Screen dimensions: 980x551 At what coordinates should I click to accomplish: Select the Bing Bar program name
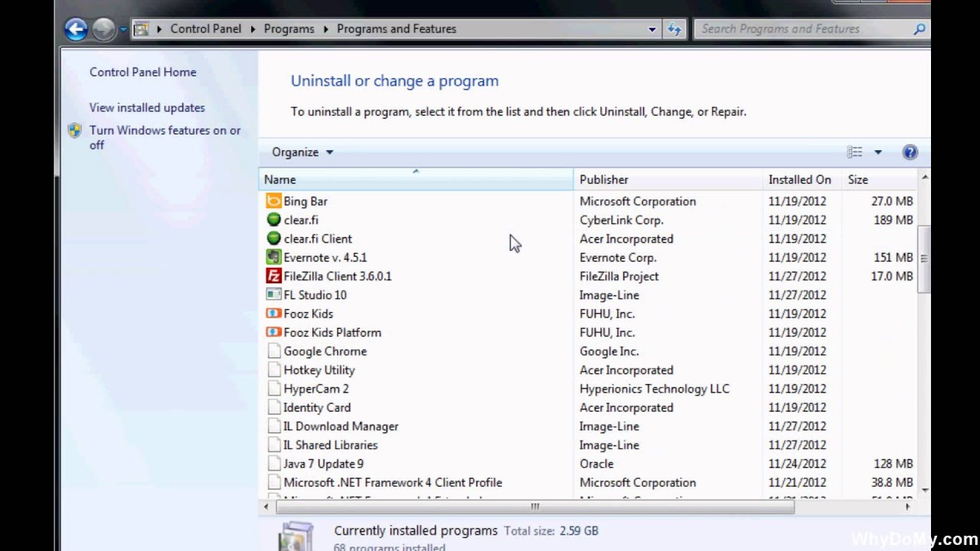[x=305, y=201]
